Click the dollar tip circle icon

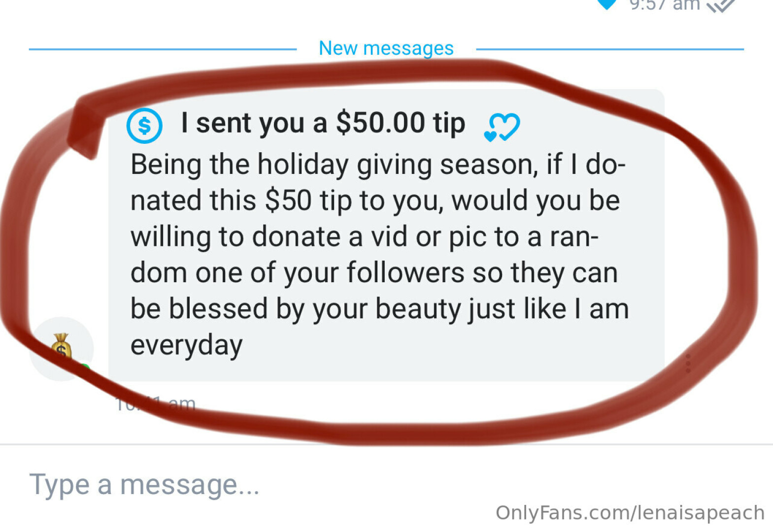coord(144,126)
